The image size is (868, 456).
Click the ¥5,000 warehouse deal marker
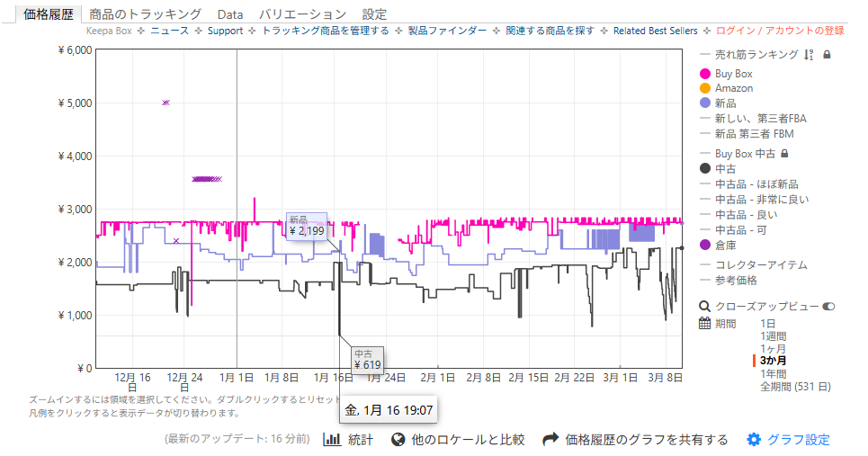click(x=166, y=103)
